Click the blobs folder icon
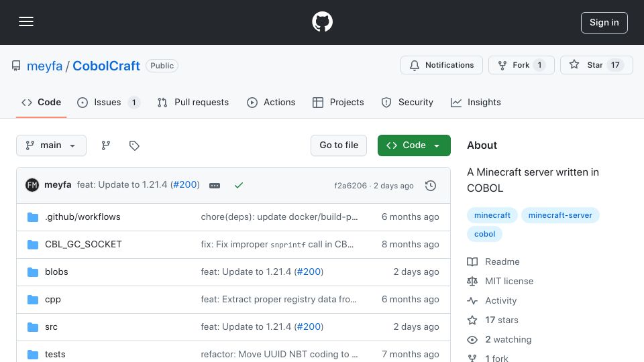This screenshot has height=362, width=644. [33, 271]
